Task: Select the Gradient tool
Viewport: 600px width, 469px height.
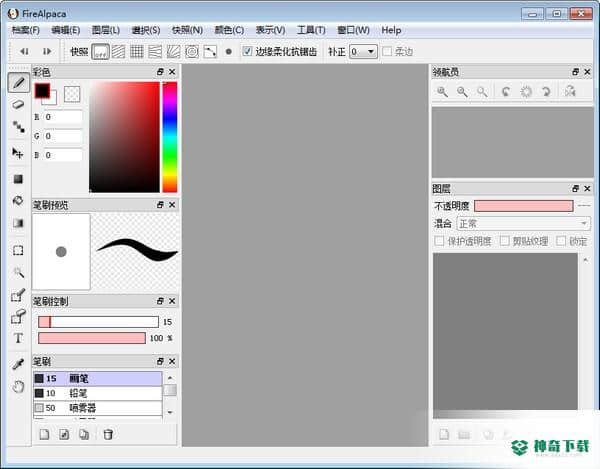Action: point(18,223)
